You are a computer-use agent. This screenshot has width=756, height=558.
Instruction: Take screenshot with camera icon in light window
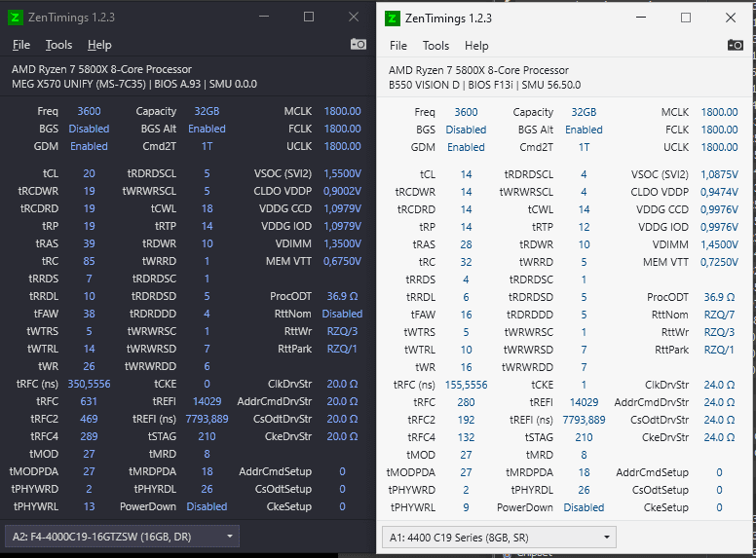coord(736,46)
